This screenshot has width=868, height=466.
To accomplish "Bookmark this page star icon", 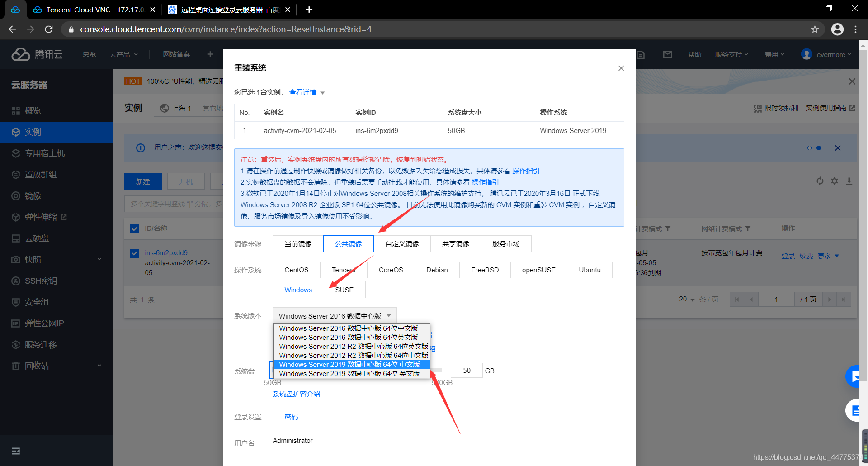I will pos(815,29).
